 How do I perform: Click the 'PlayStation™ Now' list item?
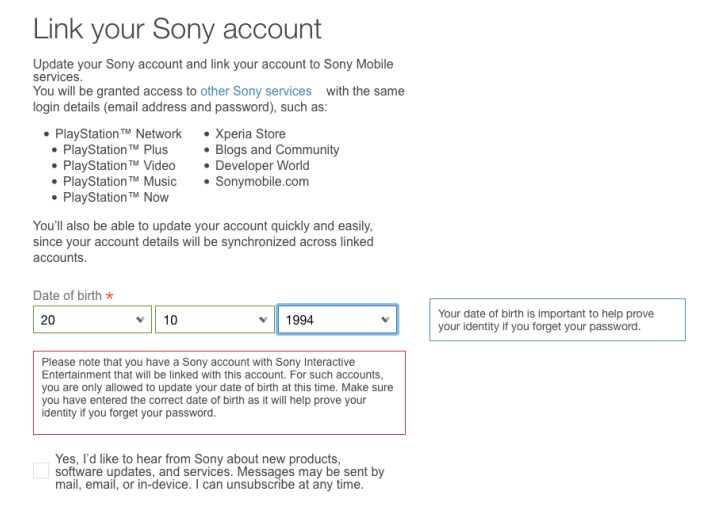tap(116, 197)
